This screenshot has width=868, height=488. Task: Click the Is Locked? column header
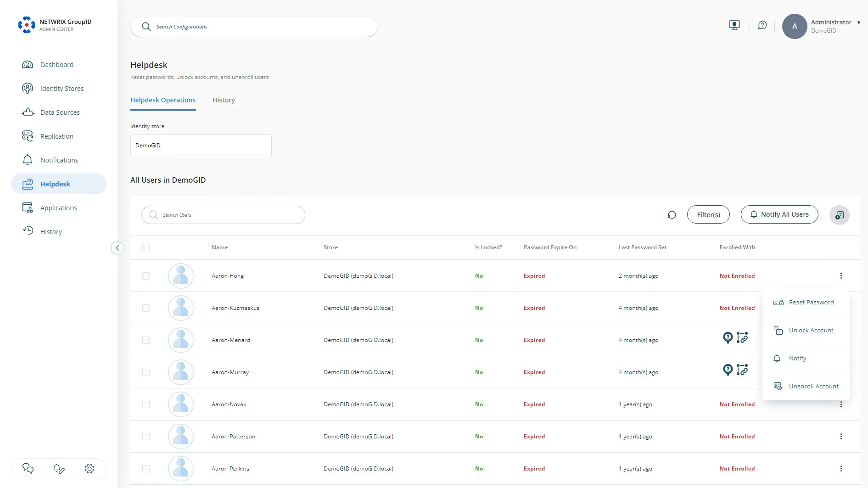coord(488,247)
